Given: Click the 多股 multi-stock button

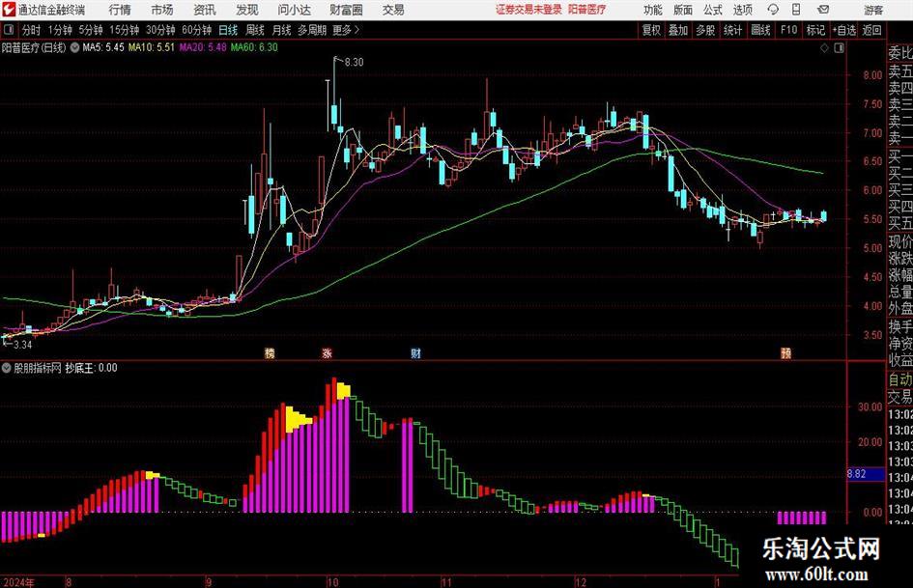Looking at the screenshot, I should point(705,30).
